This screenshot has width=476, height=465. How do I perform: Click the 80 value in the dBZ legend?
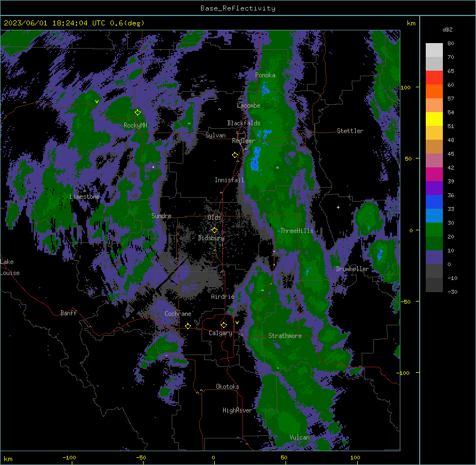[451, 44]
